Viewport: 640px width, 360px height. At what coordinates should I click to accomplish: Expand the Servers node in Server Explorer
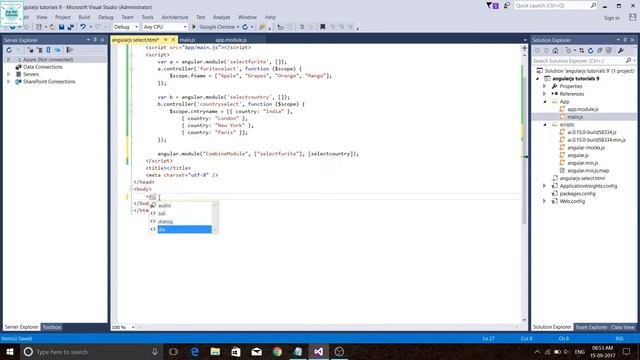pyautogui.click(x=9, y=74)
